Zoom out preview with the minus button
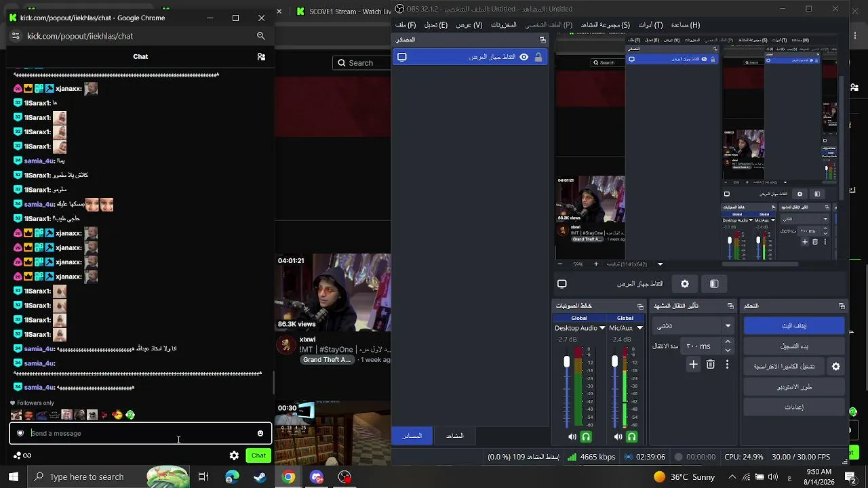The width and height of the screenshot is (868, 488). (559, 264)
